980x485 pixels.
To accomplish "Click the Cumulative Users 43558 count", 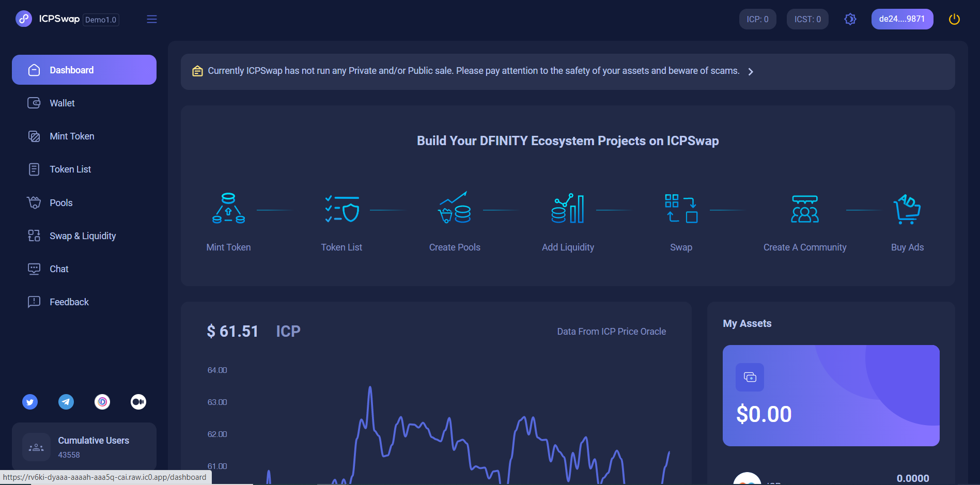I will pyautogui.click(x=69, y=455).
